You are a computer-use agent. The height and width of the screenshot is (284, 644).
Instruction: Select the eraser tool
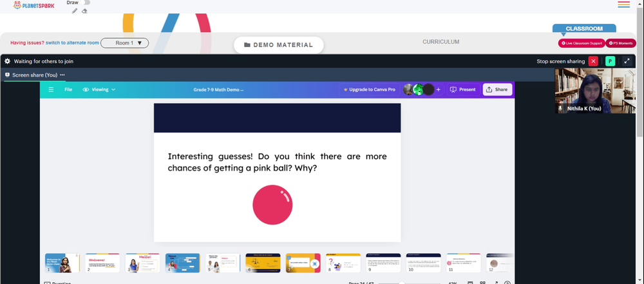(84, 11)
